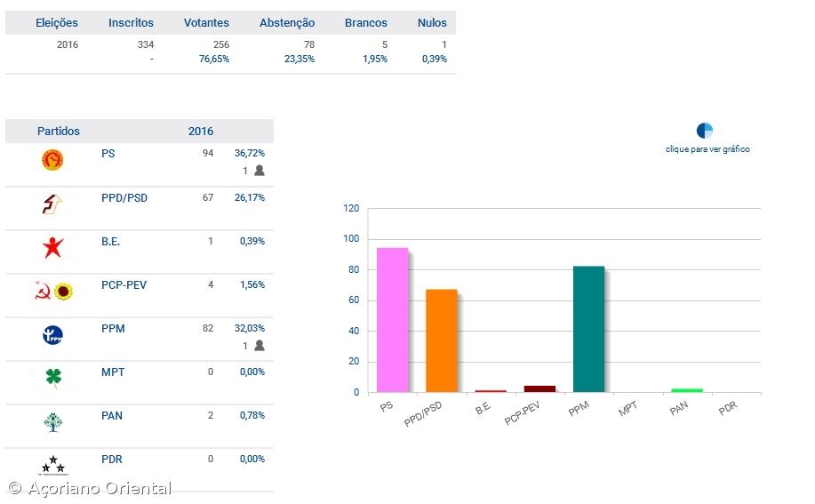Open the PPD/PSD party name link
The image size is (815, 504).
click(x=124, y=197)
